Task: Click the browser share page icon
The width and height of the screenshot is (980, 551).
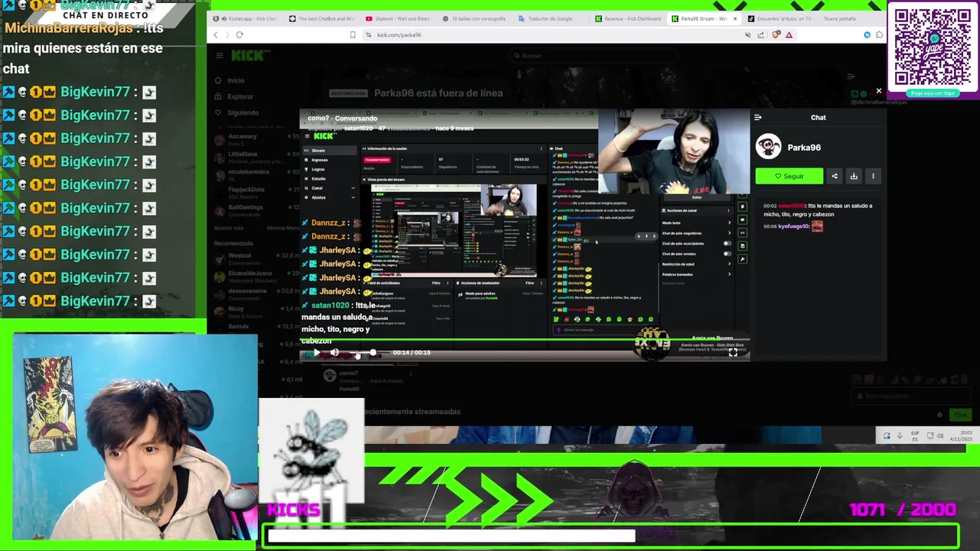Action: [x=761, y=34]
